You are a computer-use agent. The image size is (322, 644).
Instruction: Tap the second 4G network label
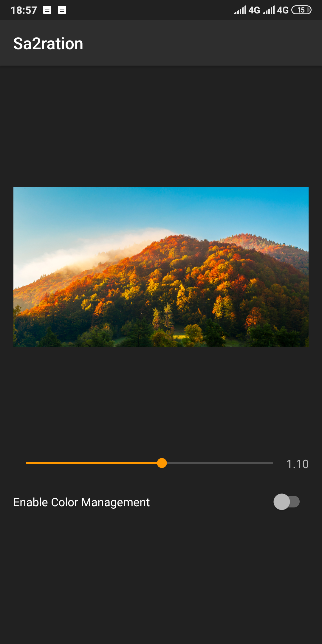click(x=283, y=10)
